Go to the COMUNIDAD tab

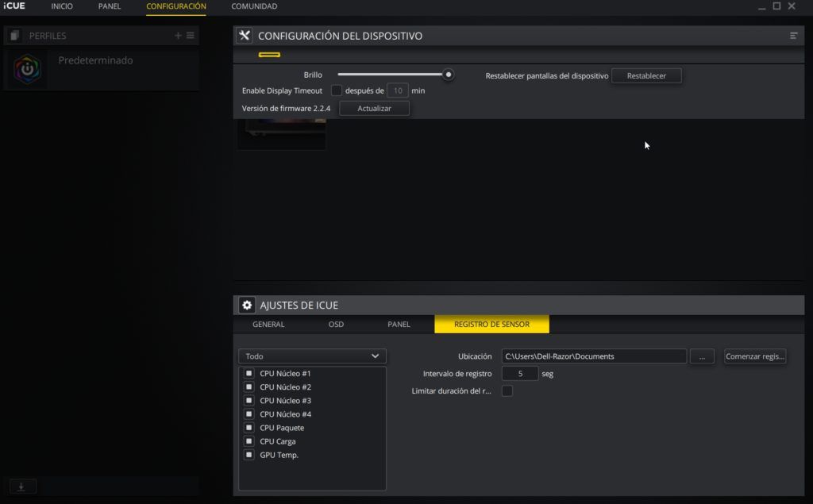click(254, 6)
